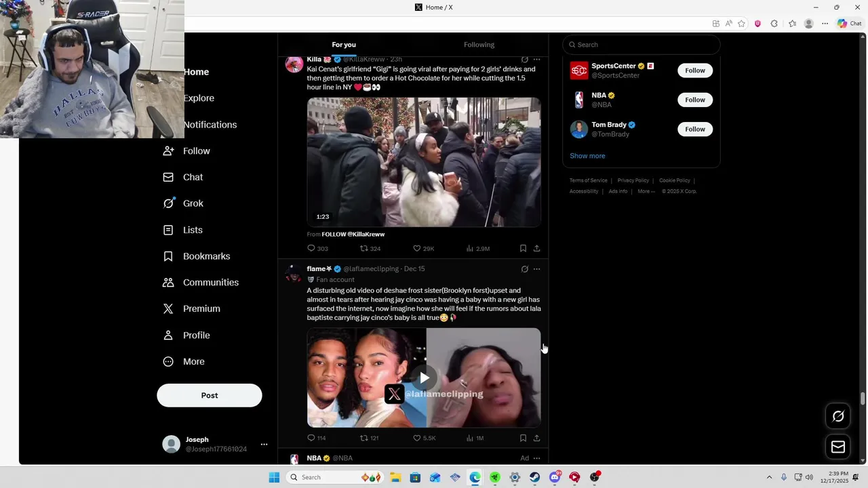Open Steam from taskbar
The image size is (868, 488).
[x=534, y=477]
